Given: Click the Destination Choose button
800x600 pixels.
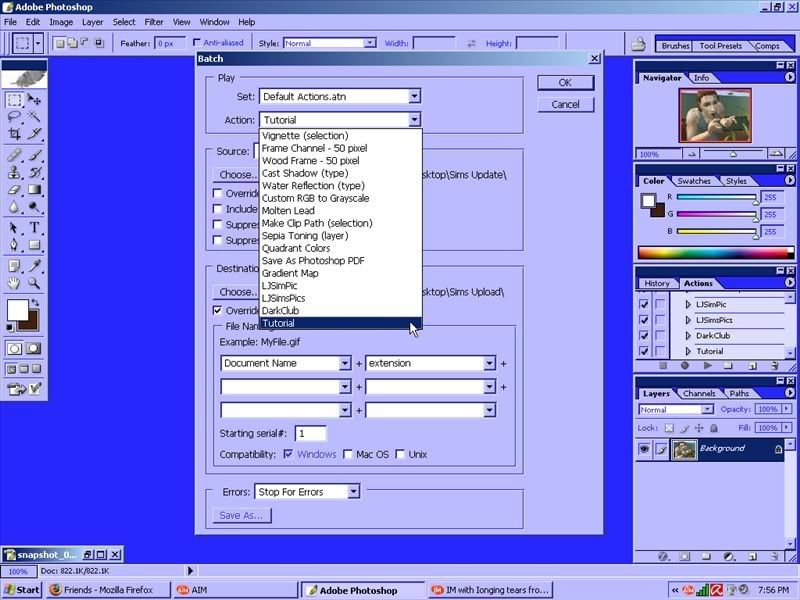Looking at the screenshot, I should [x=236, y=292].
